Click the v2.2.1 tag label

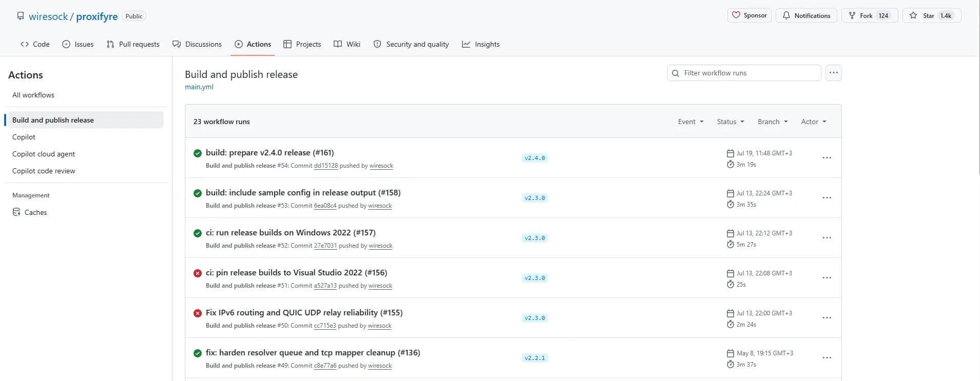[x=535, y=358]
